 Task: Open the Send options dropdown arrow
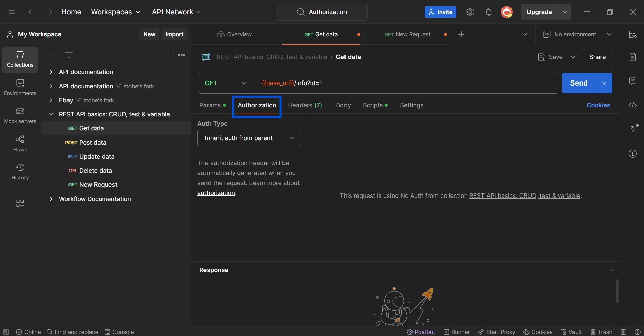(604, 83)
